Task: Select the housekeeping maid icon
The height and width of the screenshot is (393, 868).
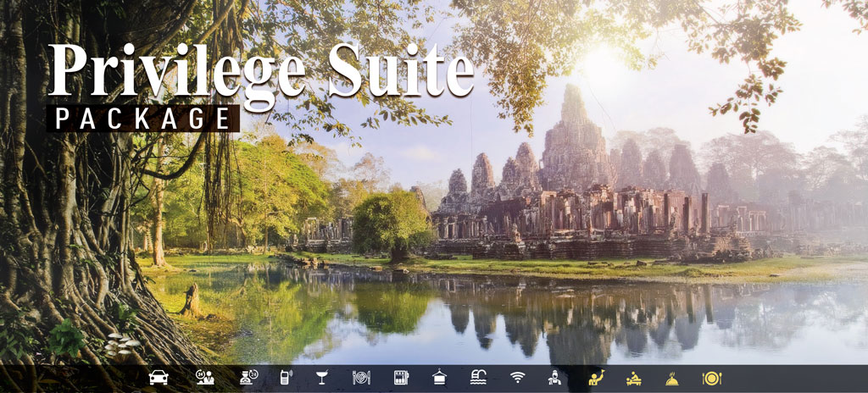Action: [554, 378]
